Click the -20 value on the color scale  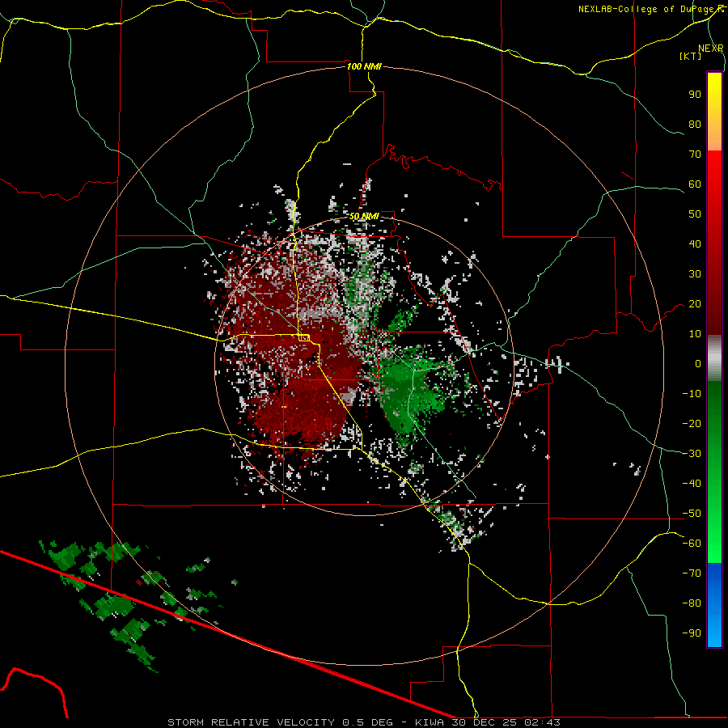(x=692, y=424)
